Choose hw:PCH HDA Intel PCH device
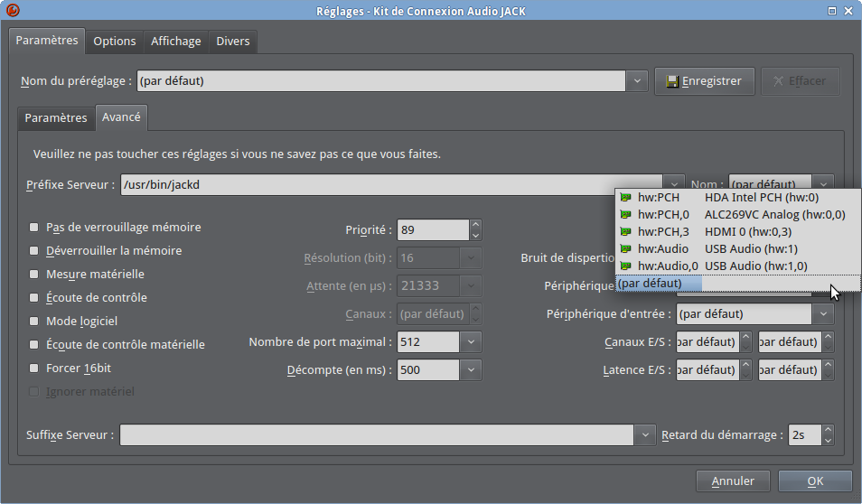Screen dimensions: 862x504 tap(737, 197)
